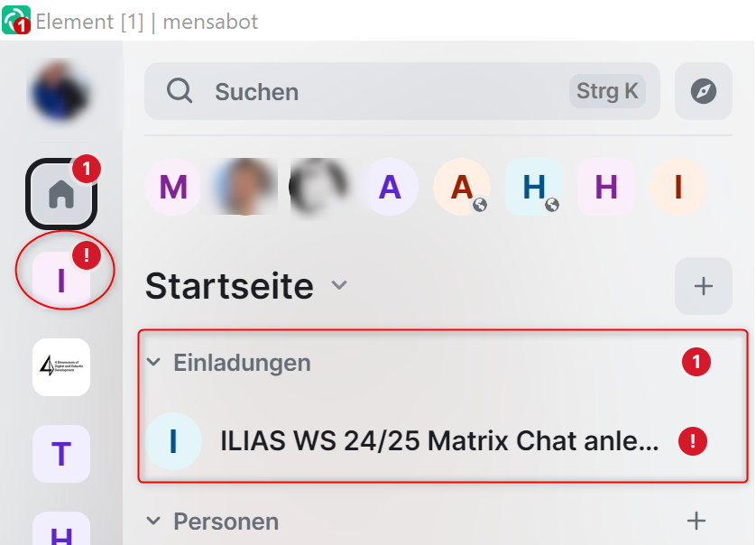Click the explore rooms compass icon
756x545 pixels.
(703, 91)
